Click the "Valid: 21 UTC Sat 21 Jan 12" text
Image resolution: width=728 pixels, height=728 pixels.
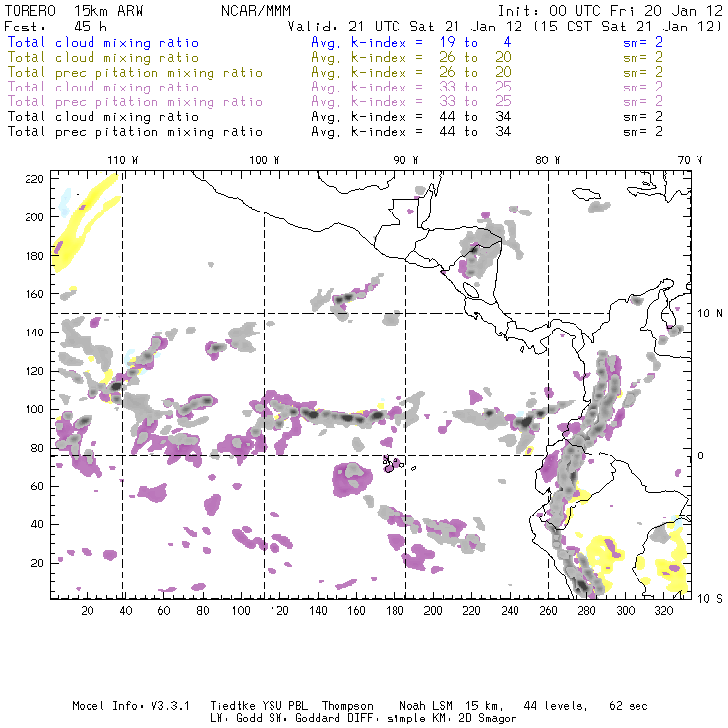pos(405,27)
